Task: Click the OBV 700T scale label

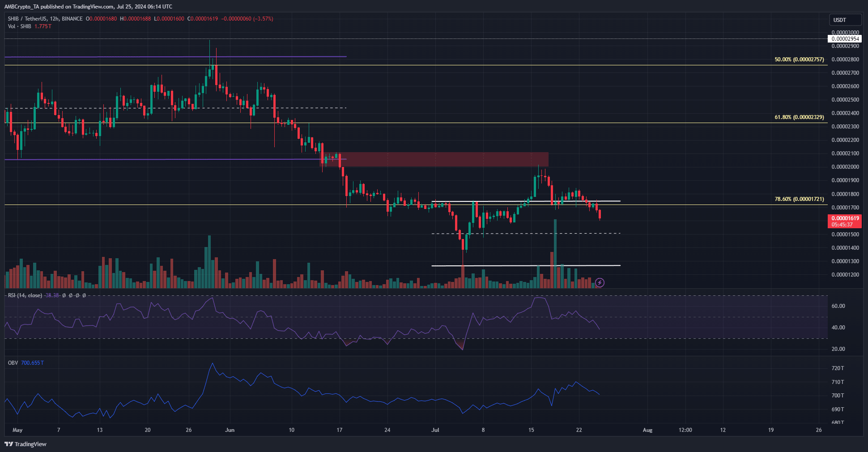Action: [x=838, y=396]
